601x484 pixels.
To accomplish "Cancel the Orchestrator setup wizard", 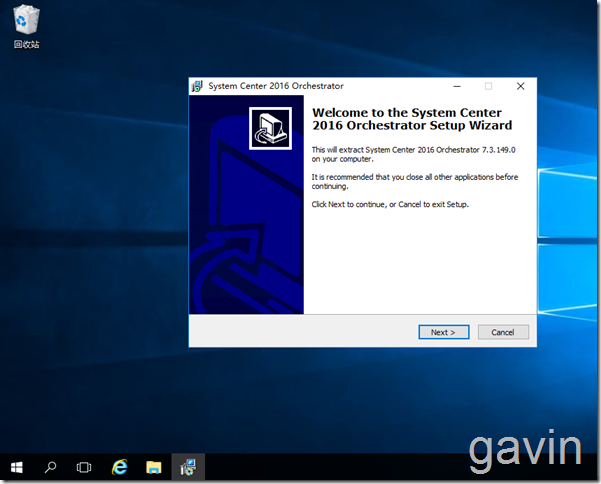I will tap(503, 332).
